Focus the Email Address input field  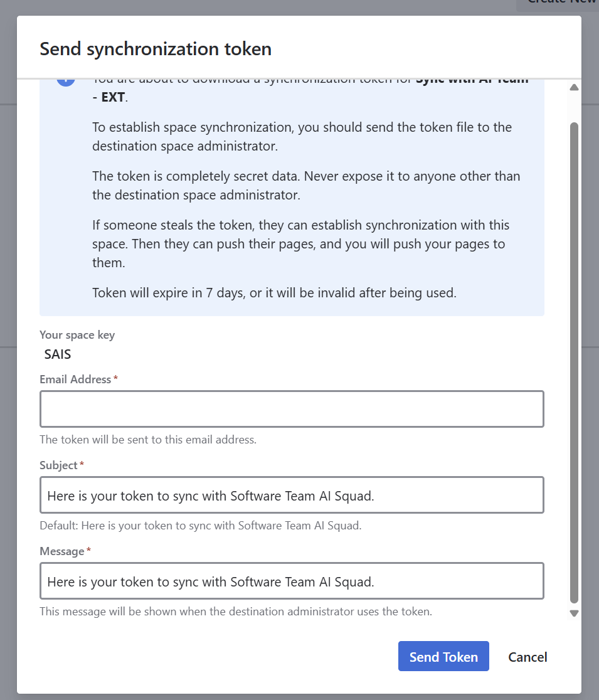click(292, 409)
